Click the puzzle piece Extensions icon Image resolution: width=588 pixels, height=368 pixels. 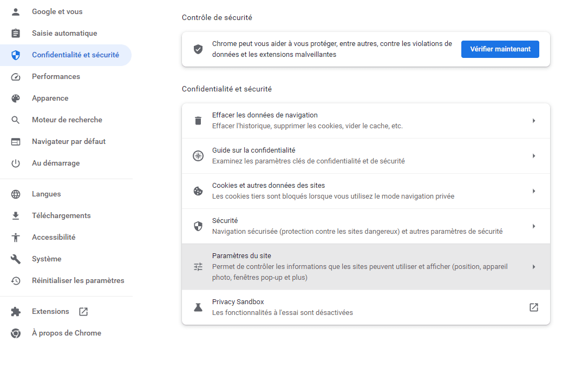[x=16, y=312]
